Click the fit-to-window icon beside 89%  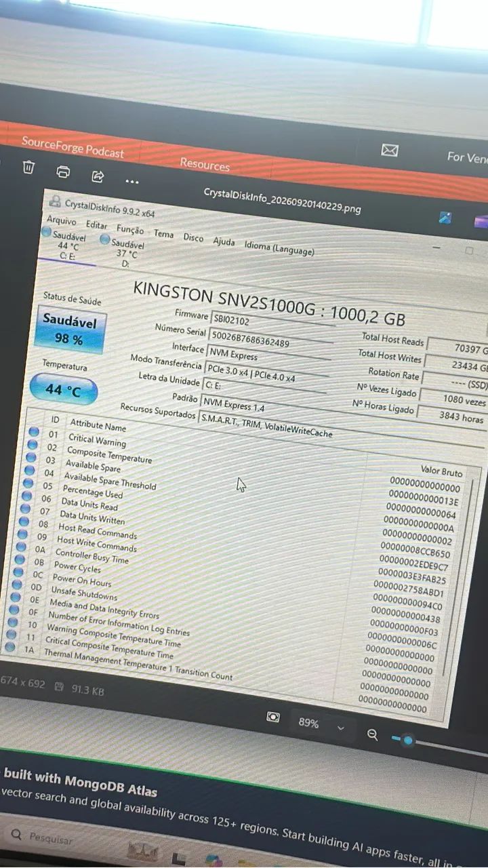click(x=273, y=717)
